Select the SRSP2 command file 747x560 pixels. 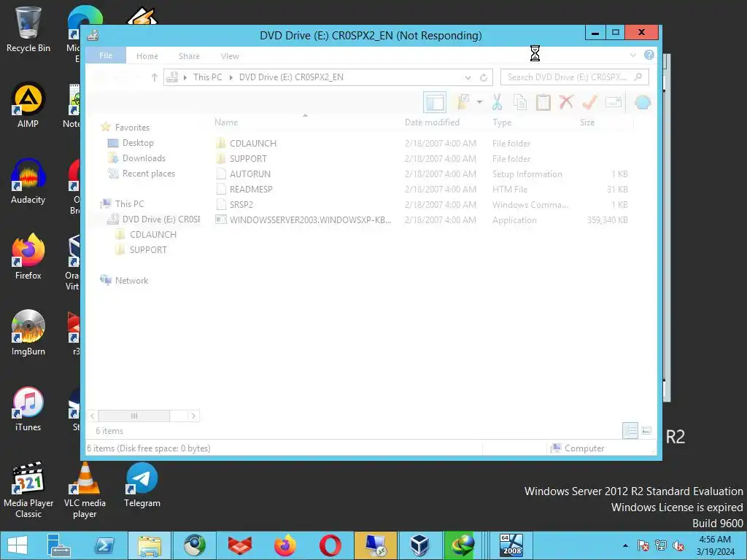point(241,204)
